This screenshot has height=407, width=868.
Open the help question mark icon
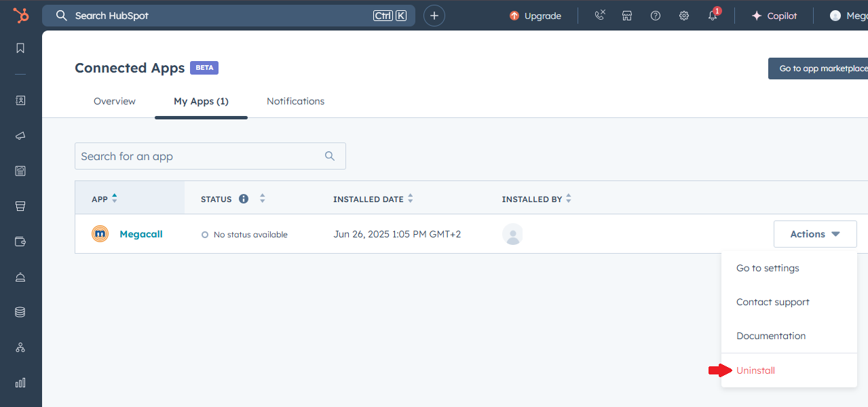pos(656,16)
